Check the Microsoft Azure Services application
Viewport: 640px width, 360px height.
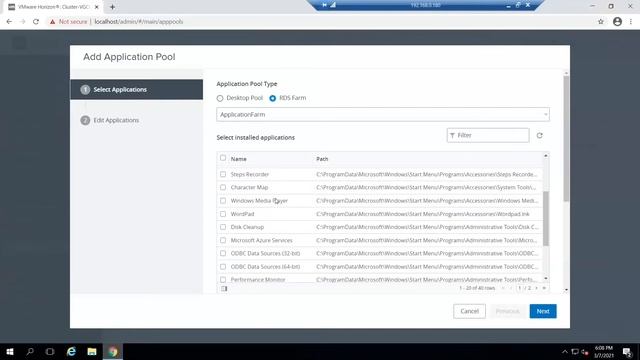223,240
